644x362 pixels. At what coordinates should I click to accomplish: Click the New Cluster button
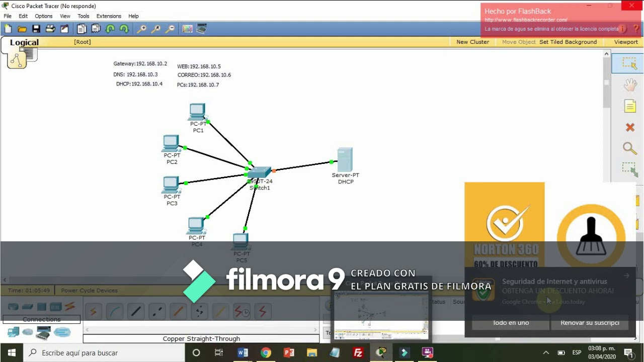click(x=472, y=42)
